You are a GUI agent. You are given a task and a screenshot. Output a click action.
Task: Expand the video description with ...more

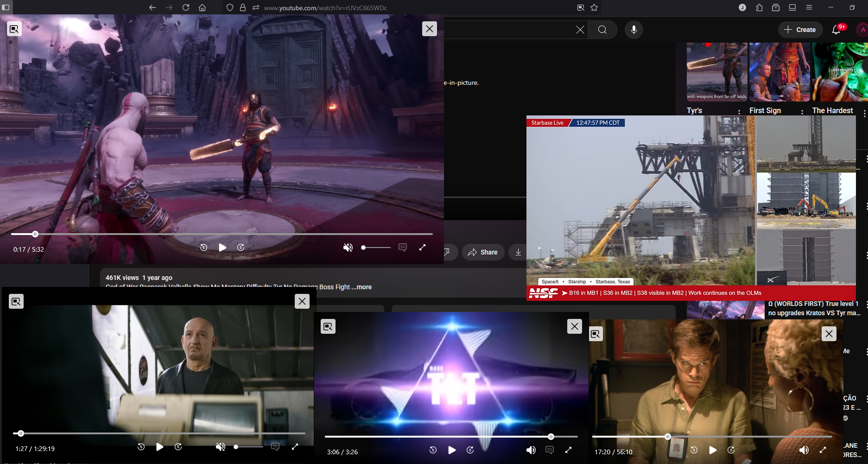coord(361,287)
